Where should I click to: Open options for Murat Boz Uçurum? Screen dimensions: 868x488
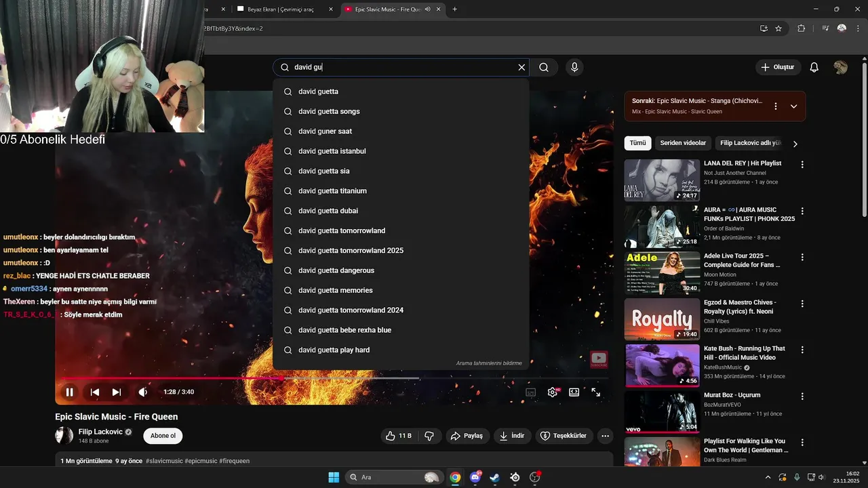pos(802,396)
